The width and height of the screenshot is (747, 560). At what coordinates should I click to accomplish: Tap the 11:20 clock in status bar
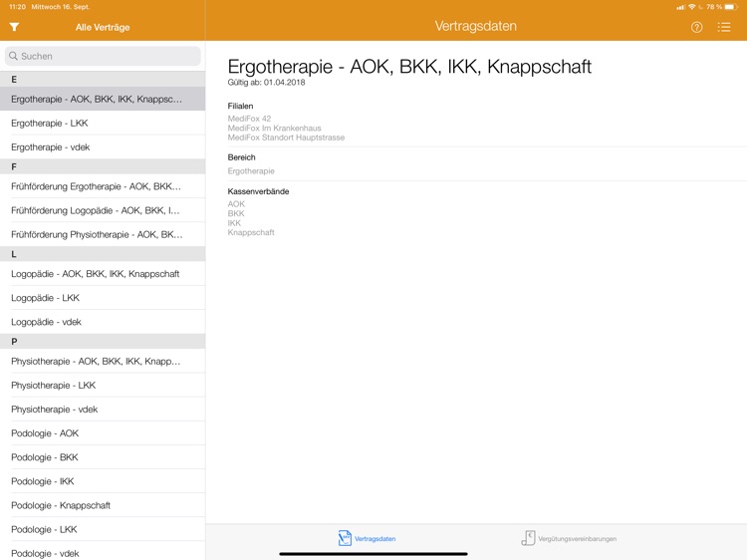17,7
